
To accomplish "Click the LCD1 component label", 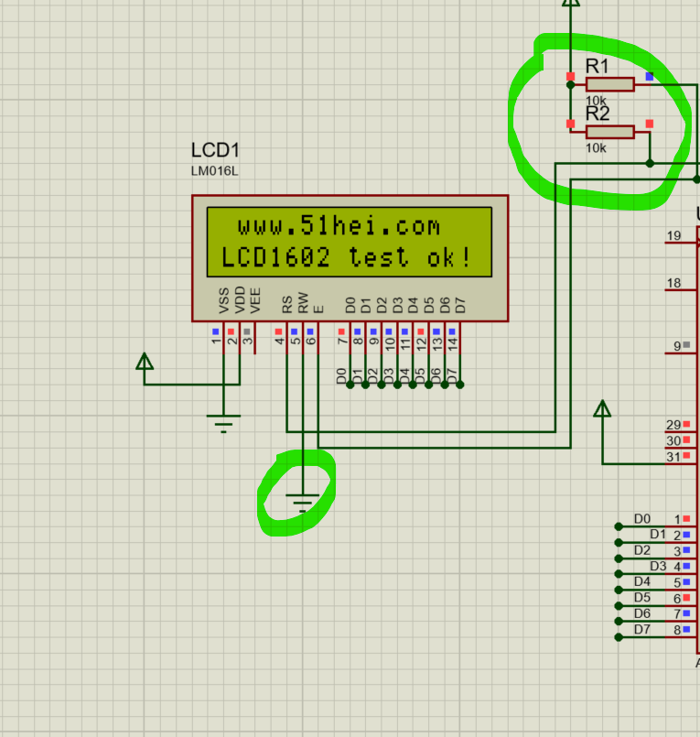I will click(215, 150).
